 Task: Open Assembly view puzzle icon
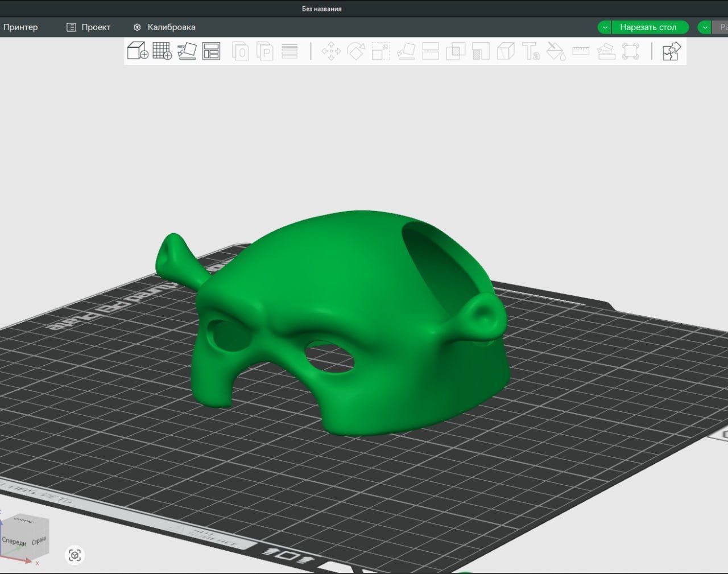(x=672, y=51)
